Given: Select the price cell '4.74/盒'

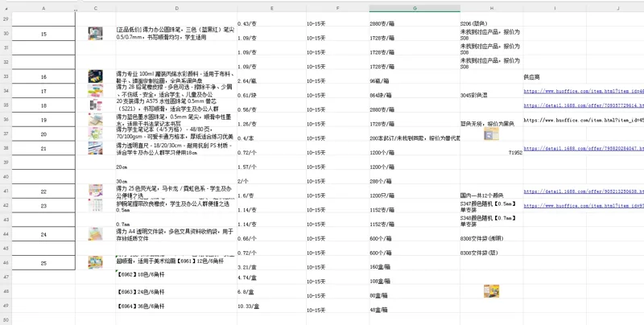Looking at the screenshot, I should [x=271, y=277].
